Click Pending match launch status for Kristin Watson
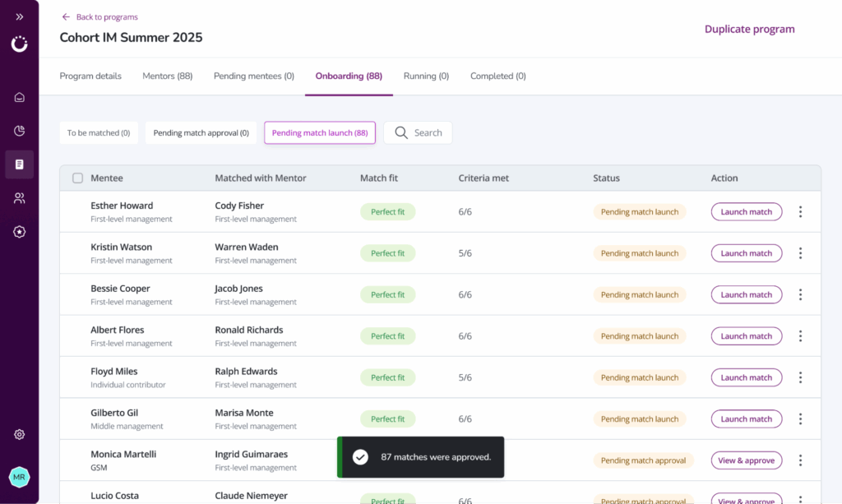The image size is (842, 504). (x=640, y=252)
